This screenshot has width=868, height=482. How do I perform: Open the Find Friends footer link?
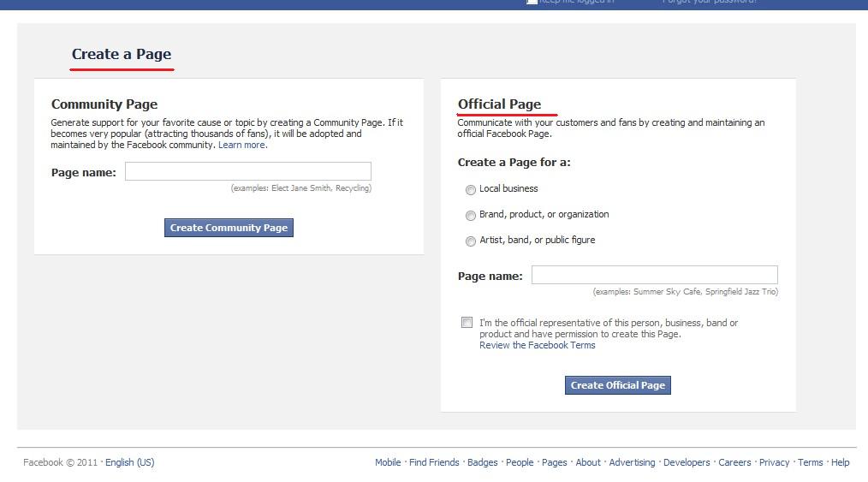tap(434, 462)
